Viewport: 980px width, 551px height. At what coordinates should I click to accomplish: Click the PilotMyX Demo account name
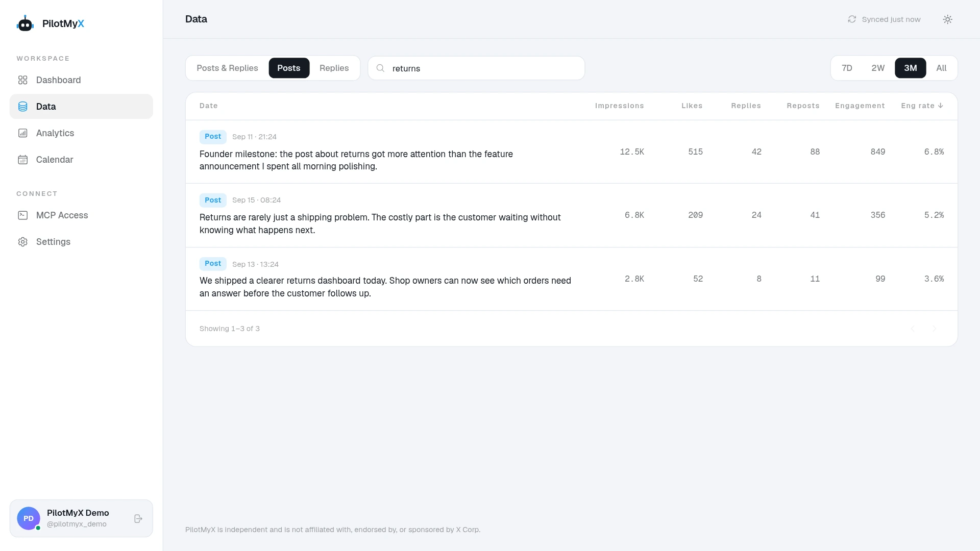78,513
